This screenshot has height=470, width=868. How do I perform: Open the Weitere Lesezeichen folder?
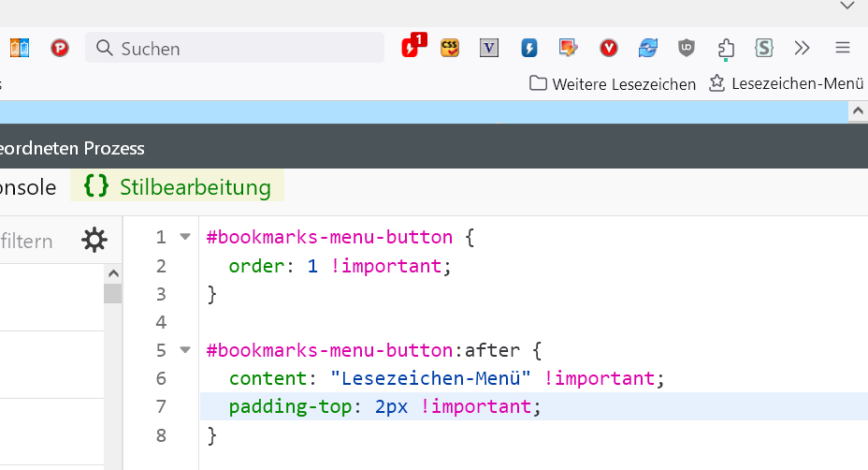pos(613,83)
